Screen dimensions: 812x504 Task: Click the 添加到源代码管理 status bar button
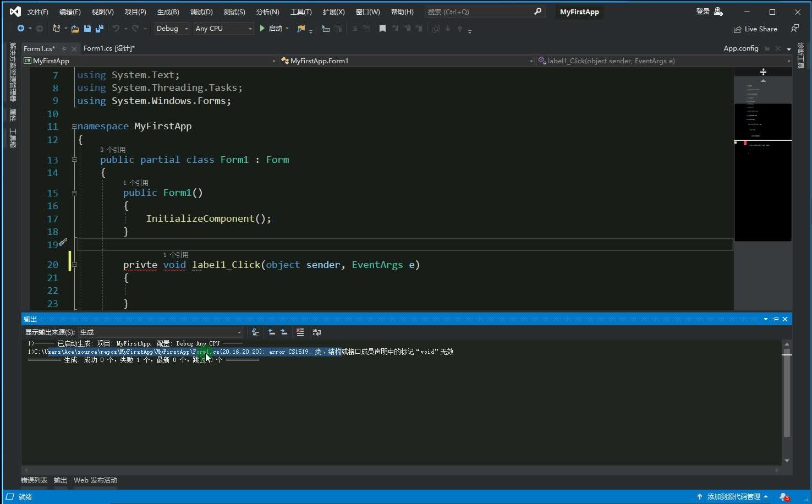click(733, 497)
